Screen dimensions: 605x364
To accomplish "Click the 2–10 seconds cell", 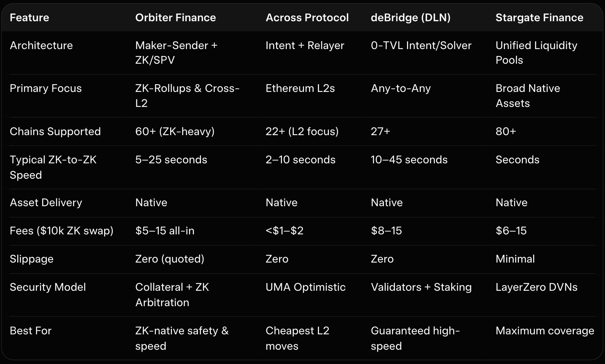I will pos(300,160).
